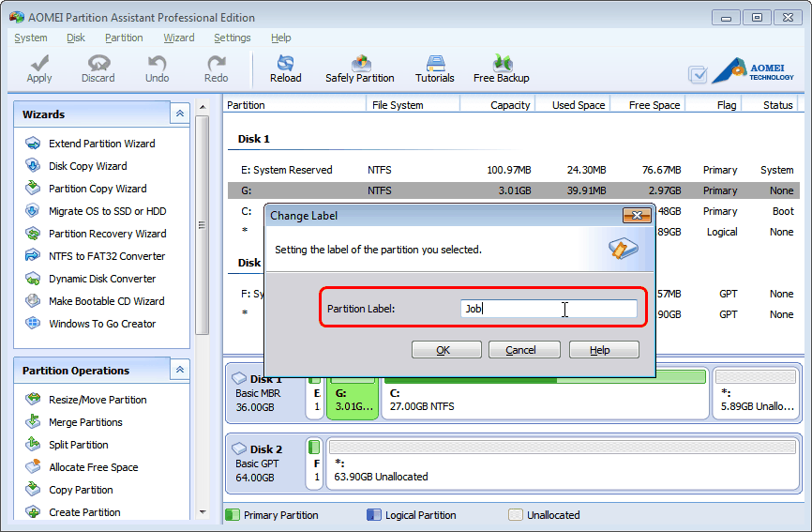Click the File System column header
The image size is (812, 532).
pos(413,105)
